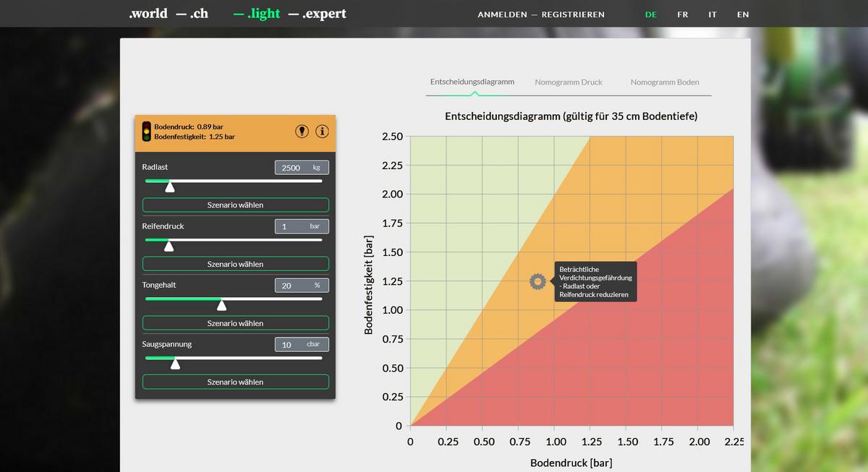Open Szenario wählen under Reifendruck
Screen dimensions: 868x472
click(x=235, y=264)
